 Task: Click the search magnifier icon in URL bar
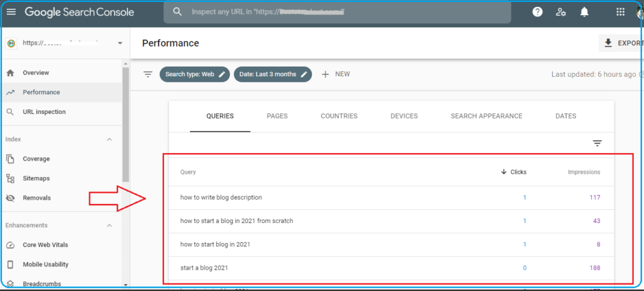pyautogui.click(x=177, y=12)
